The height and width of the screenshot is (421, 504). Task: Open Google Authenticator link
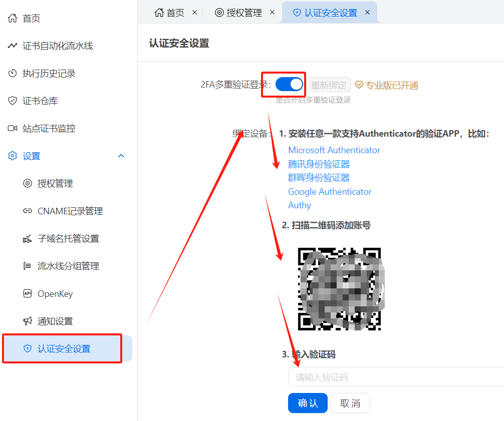pyautogui.click(x=330, y=192)
